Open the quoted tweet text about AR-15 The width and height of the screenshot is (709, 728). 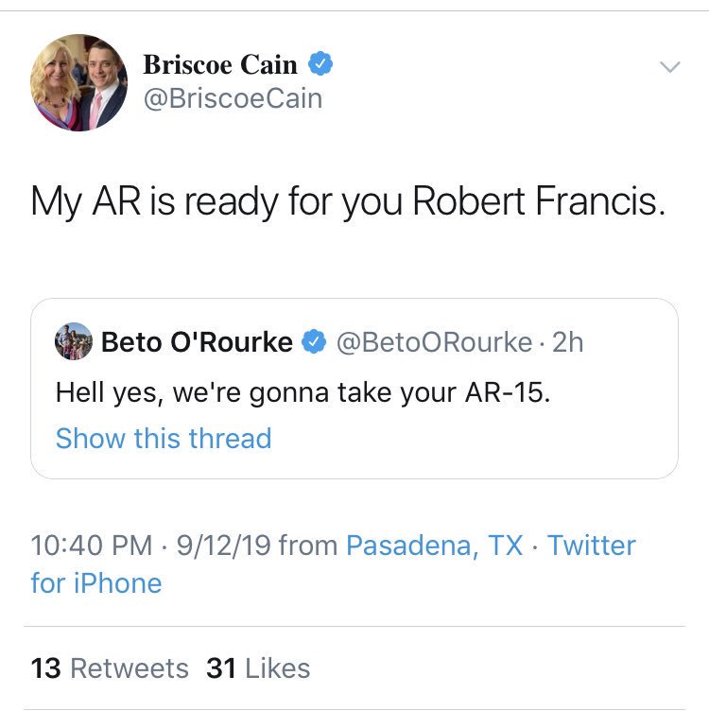point(303,392)
